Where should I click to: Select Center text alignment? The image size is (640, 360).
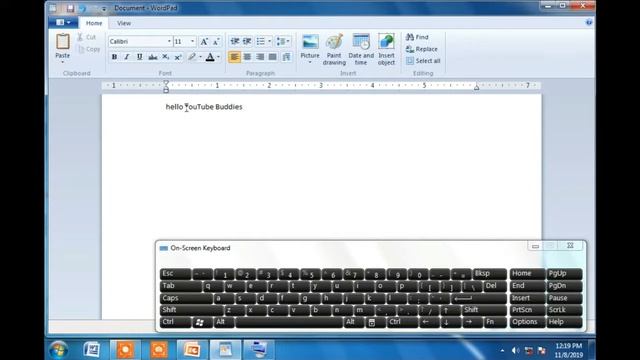coord(247,57)
